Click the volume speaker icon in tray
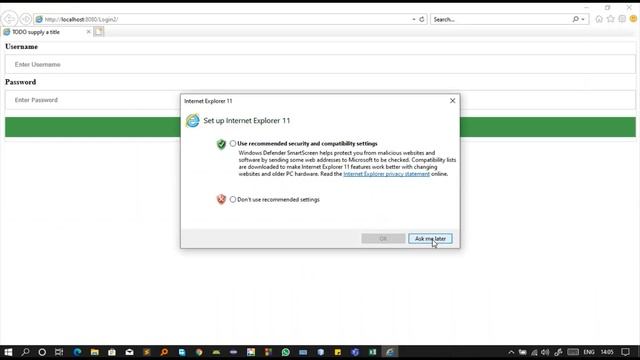 545,352
